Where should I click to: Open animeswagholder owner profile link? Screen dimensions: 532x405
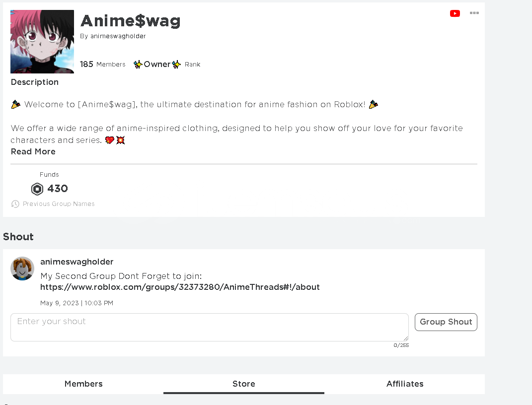118,36
